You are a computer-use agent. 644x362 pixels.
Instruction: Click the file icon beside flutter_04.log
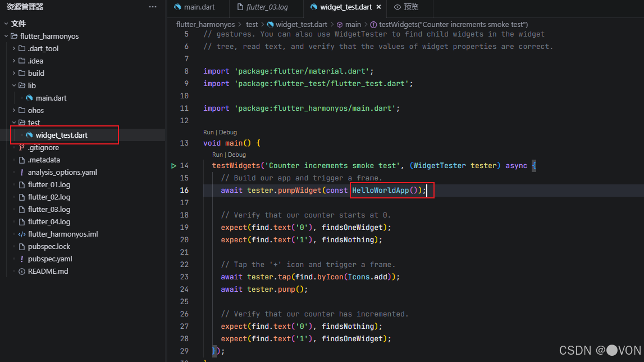pos(22,221)
